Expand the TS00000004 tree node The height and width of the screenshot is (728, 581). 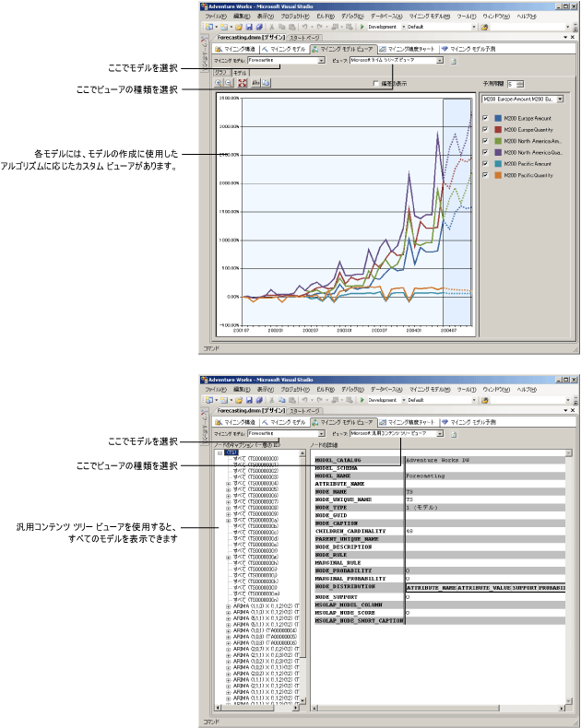228,482
